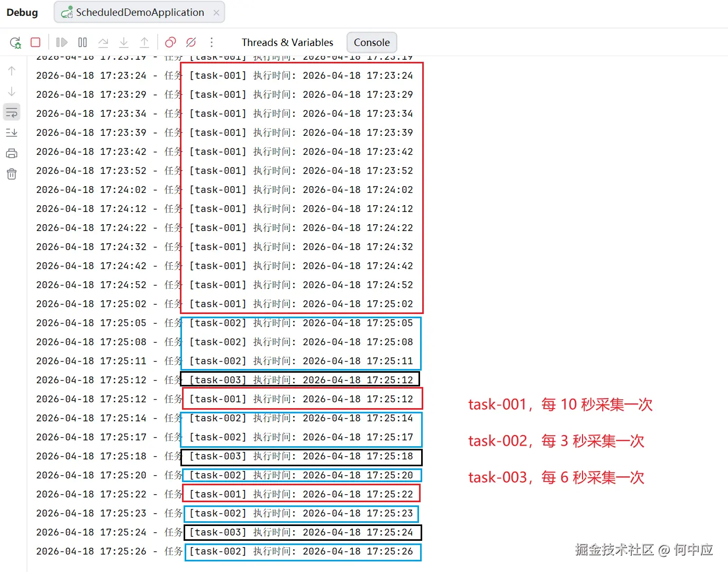This screenshot has height=572, width=728.
Task: Toggle soft-wrap in the console
Action: coord(12,112)
